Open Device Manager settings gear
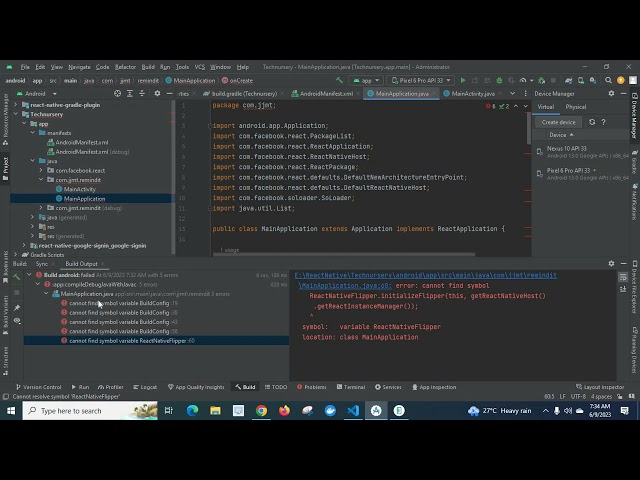This screenshot has height=480, width=640. (611, 93)
